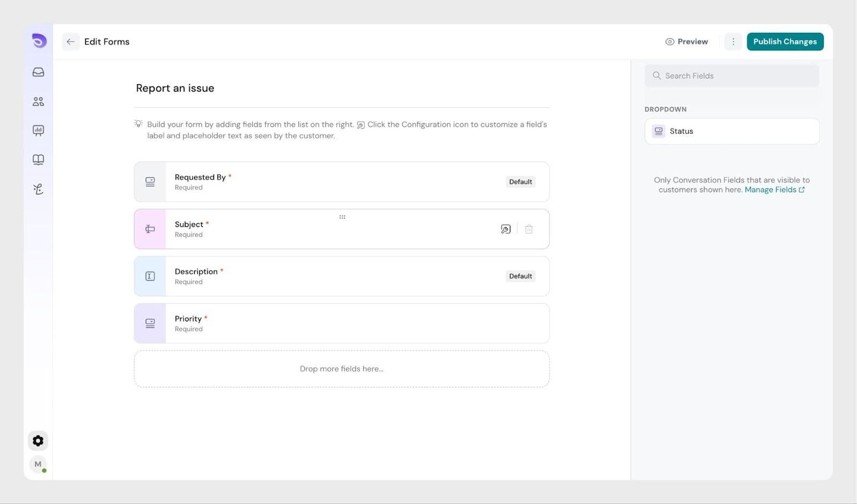Click the Search Fields input

tap(732, 76)
